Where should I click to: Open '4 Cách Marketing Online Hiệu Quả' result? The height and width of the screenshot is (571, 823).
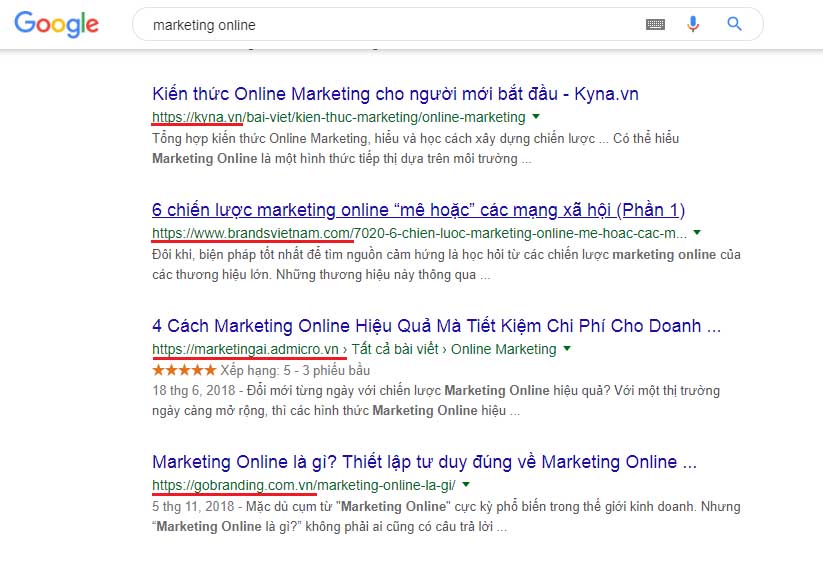pyautogui.click(x=437, y=326)
